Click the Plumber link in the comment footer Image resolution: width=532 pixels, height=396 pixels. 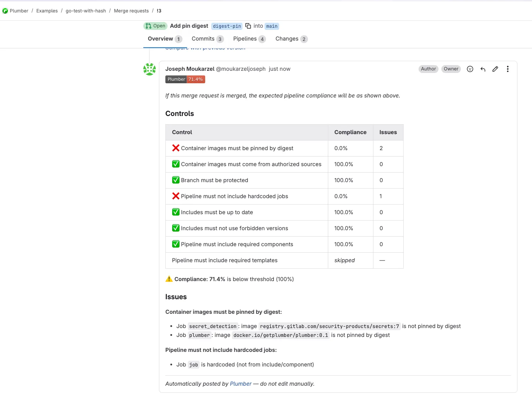coord(241,384)
